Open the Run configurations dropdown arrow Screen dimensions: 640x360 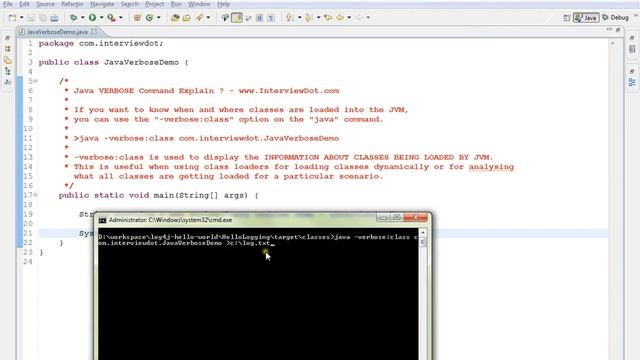pos(101,18)
